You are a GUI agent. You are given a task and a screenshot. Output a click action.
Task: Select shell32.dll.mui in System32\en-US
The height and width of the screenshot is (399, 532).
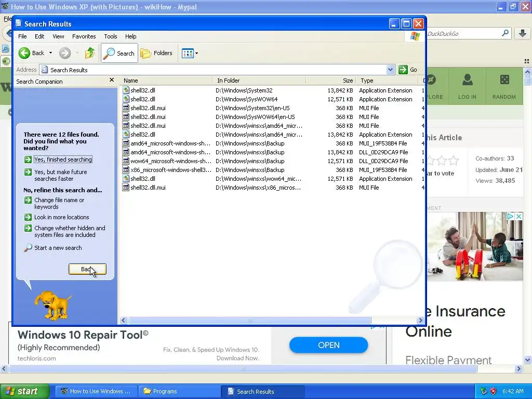tap(148, 108)
